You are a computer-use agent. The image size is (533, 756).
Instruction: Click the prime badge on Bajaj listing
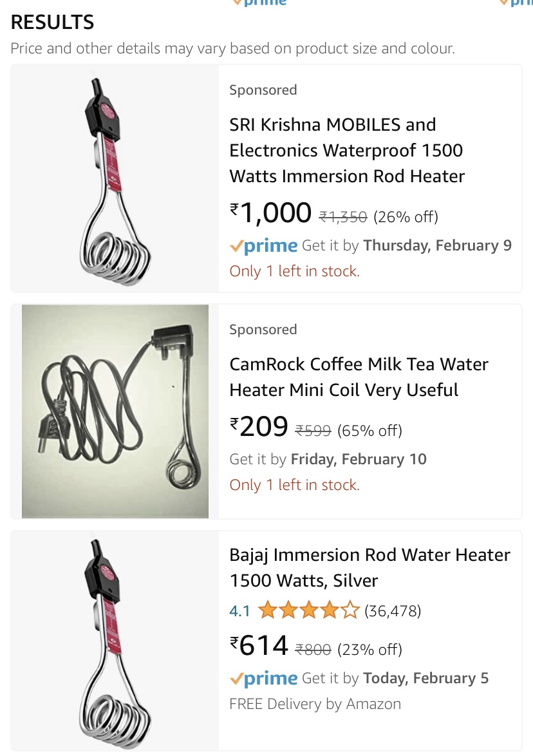[x=264, y=678]
